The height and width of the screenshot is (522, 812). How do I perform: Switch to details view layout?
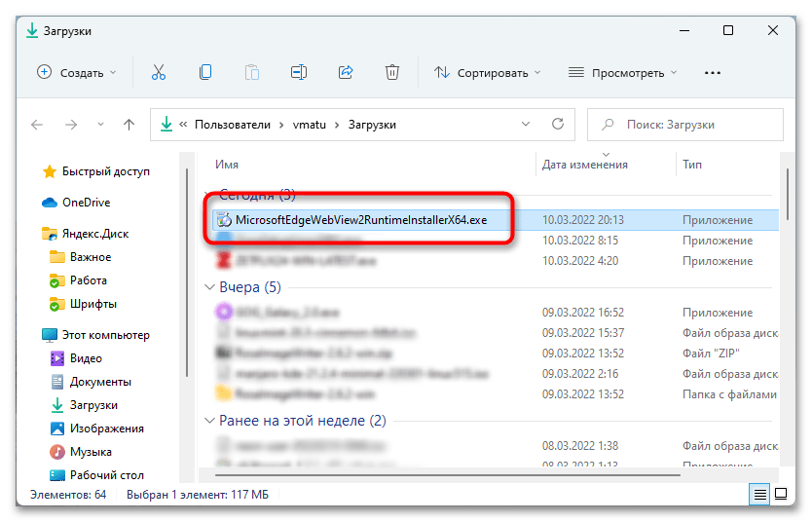coord(760,495)
